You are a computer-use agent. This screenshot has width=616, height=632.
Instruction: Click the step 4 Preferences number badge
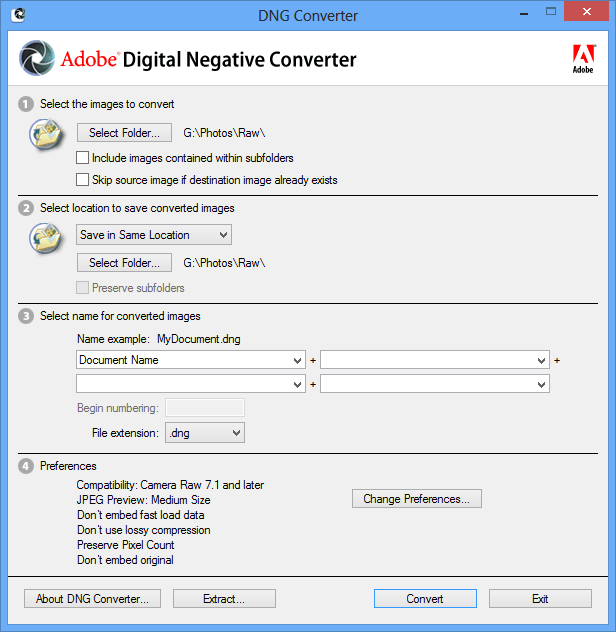(26, 466)
